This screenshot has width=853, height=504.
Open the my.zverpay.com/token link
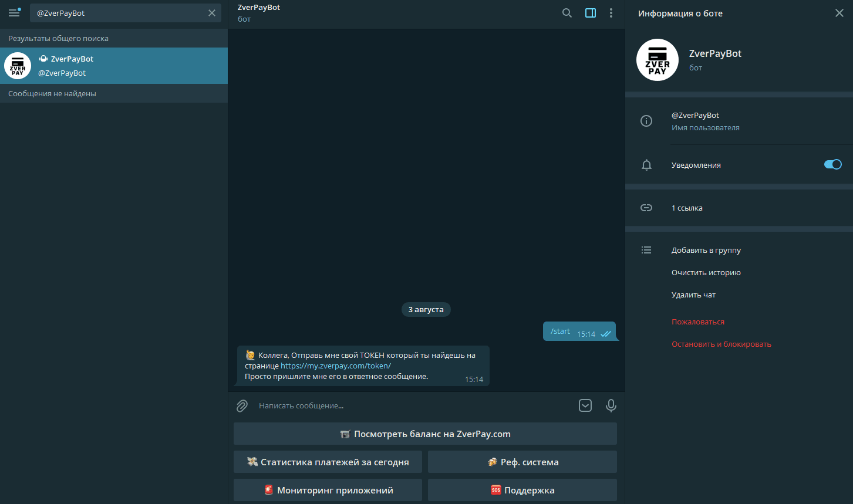pos(336,366)
